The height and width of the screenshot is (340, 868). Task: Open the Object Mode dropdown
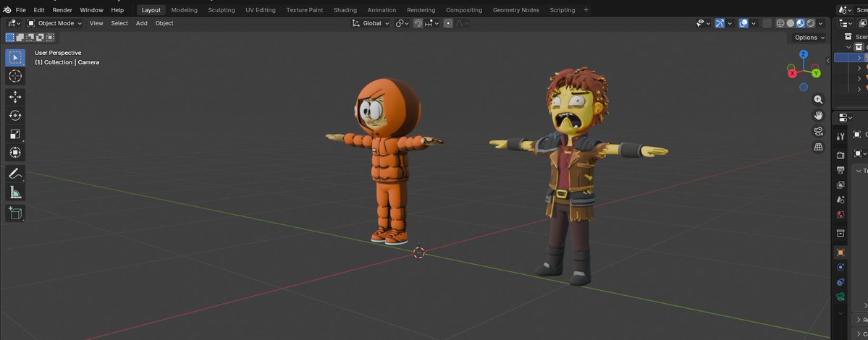(x=55, y=23)
